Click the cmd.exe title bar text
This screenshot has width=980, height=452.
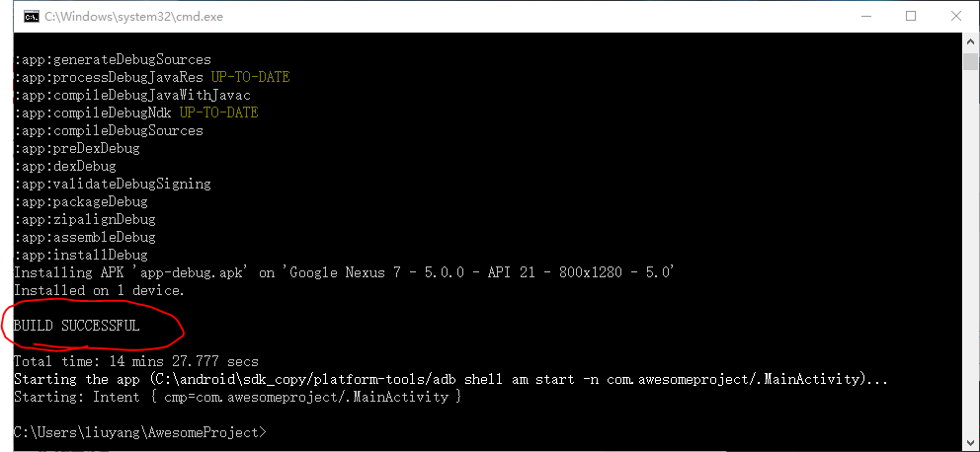tap(133, 17)
